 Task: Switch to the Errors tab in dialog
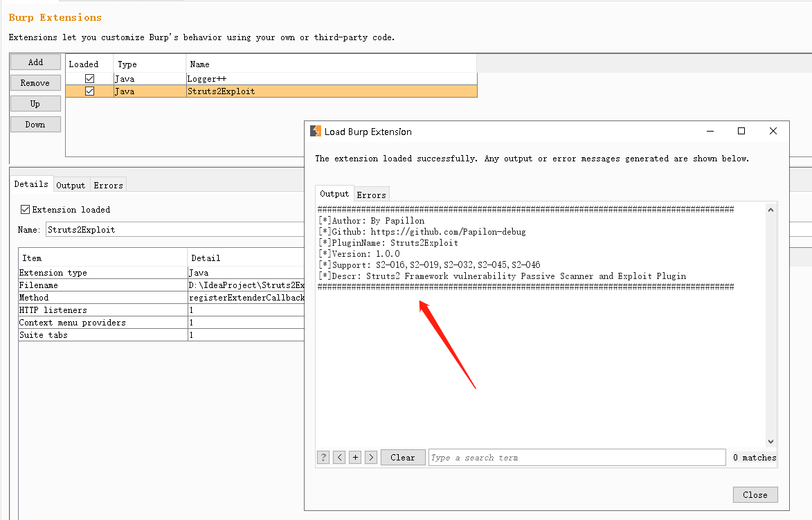pos(371,195)
